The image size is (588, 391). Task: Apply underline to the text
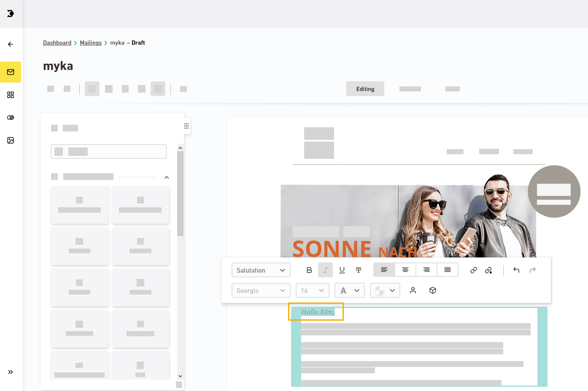coord(342,270)
